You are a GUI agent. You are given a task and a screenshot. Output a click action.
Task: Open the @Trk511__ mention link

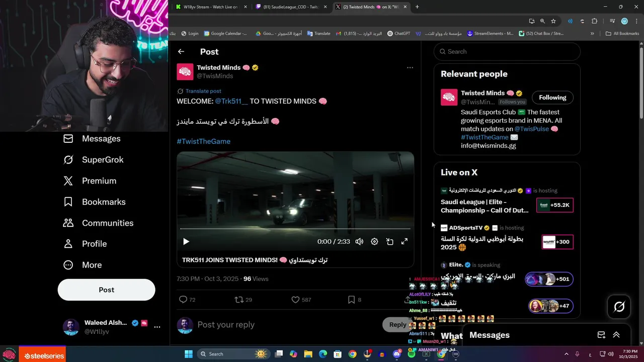click(x=231, y=101)
